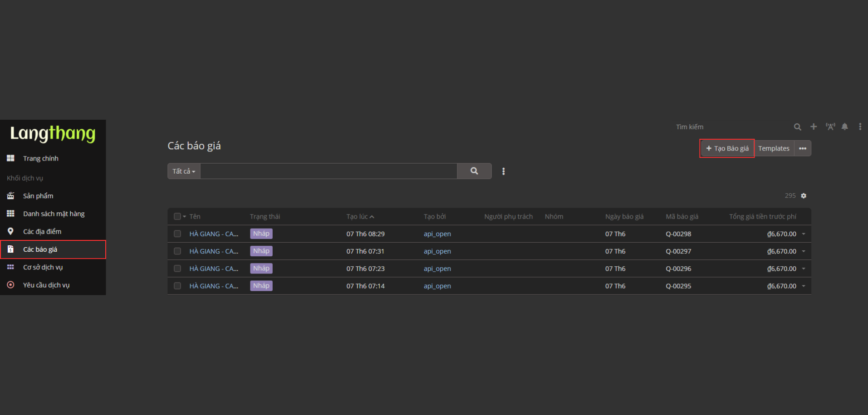Screen dimensions: 868x415
Task: Click the global search magnifier icon
Action: [x=797, y=127]
